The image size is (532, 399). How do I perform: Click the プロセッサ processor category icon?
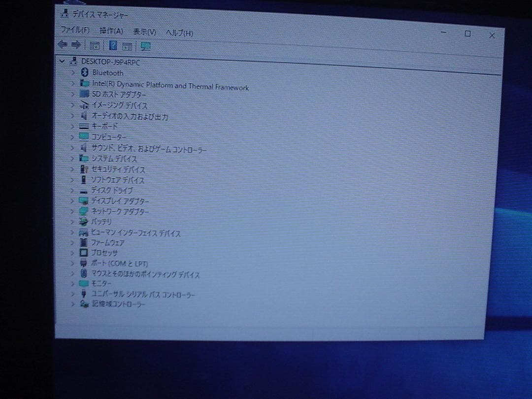point(83,253)
